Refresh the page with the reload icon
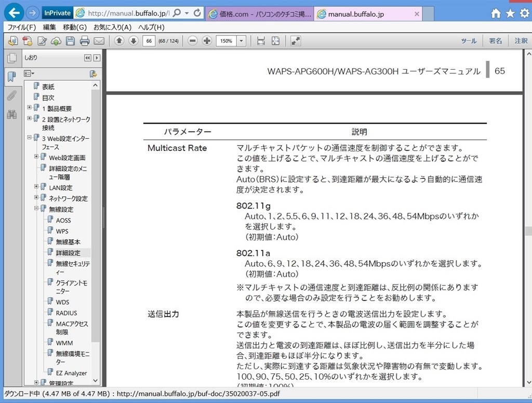 tap(197, 13)
